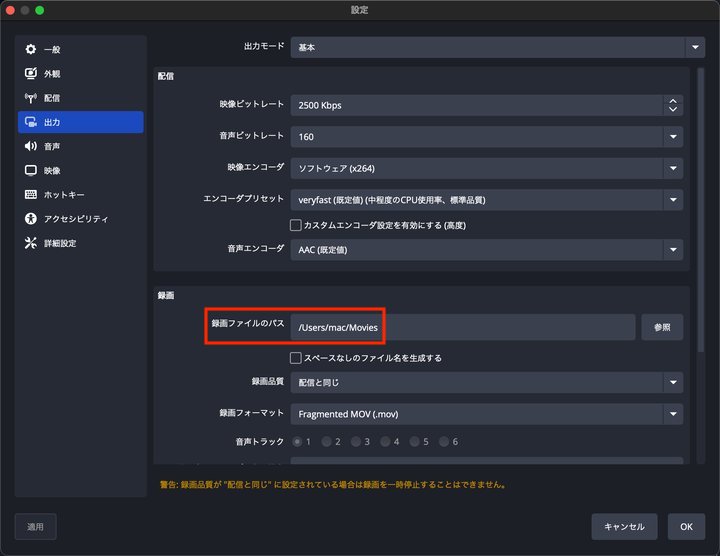Open the 録画フォーマット dropdown
The height and width of the screenshot is (556, 720).
[x=487, y=413]
